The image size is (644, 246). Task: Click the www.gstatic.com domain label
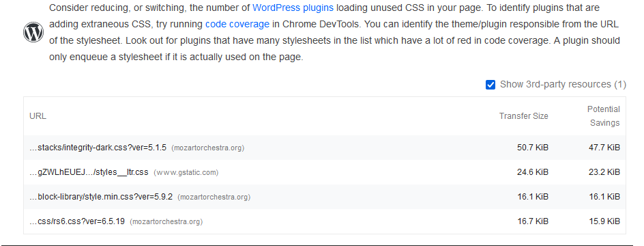(186, 172)
